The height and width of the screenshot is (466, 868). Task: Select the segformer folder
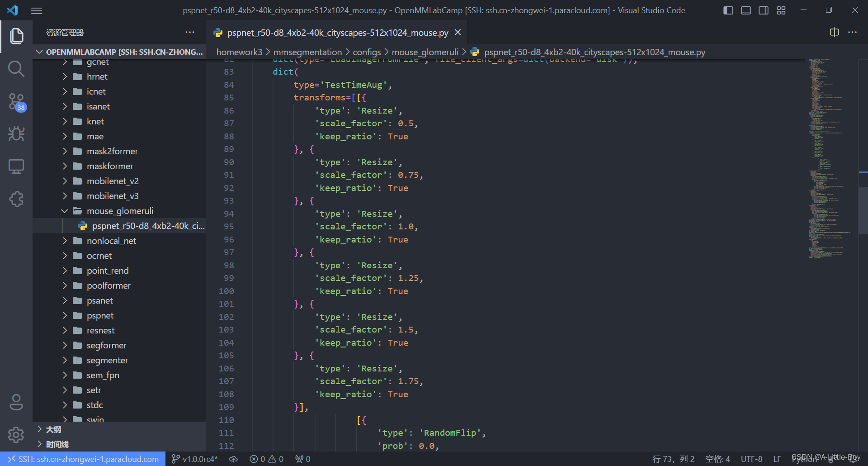119,345
